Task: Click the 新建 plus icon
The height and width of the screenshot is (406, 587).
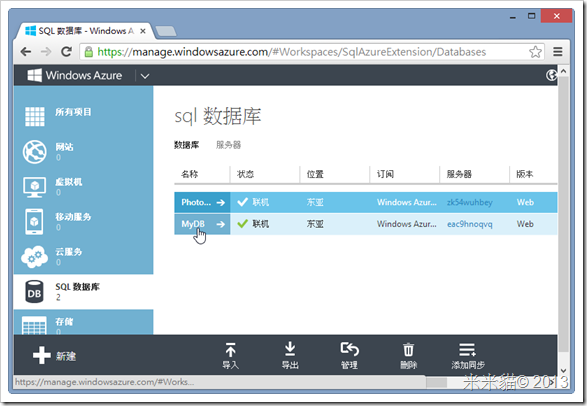Action: tap(42, 355)
